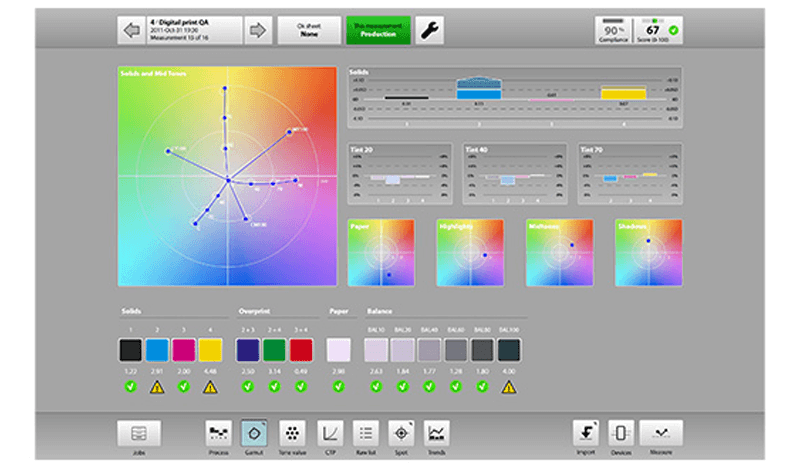Viewport: 800px width, 470px height.
Task: Select the BAL10 balance swatch
Action: tap(376, 350)
